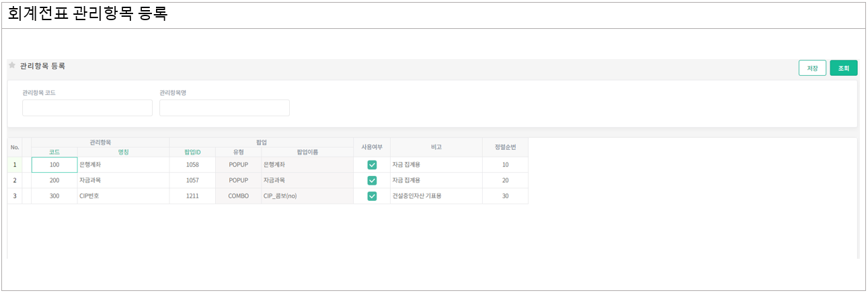This screenshot has height=293, width=868.
Task: Sort by the 코드 column header
Action: click(x=54, y=152)
